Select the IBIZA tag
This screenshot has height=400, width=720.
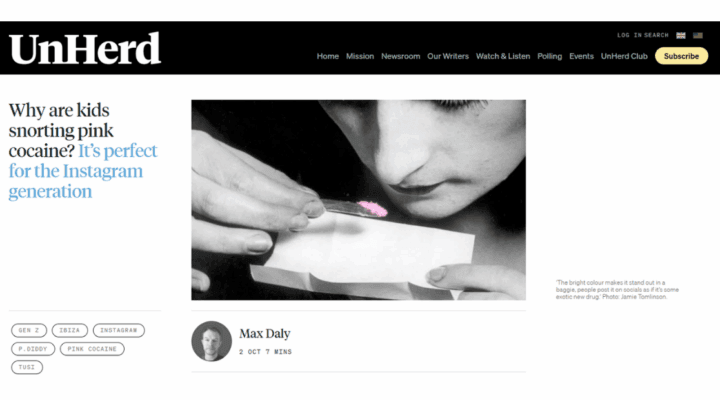pos(69,330)
